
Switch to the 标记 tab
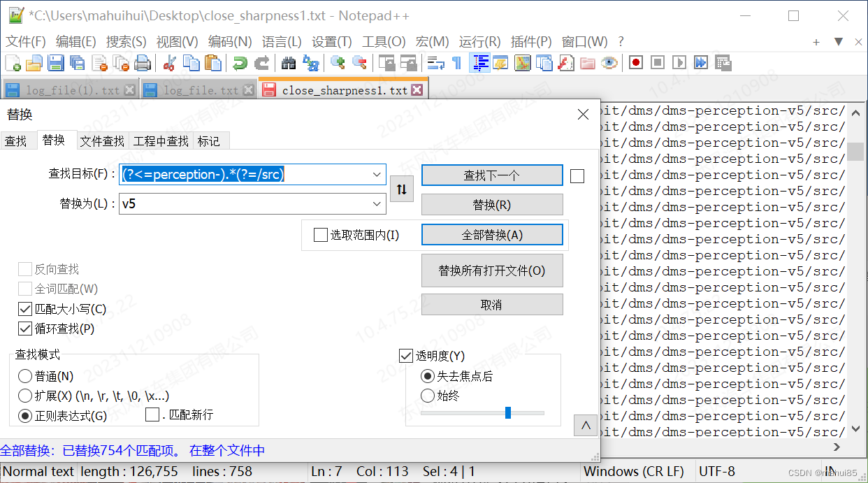pyautogui.click(x=209, y=140)
